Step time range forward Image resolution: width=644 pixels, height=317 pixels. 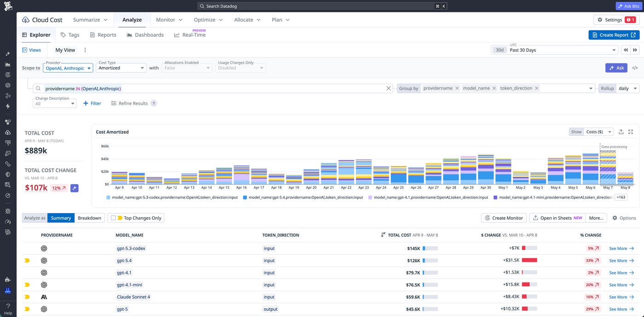(635, 50)
